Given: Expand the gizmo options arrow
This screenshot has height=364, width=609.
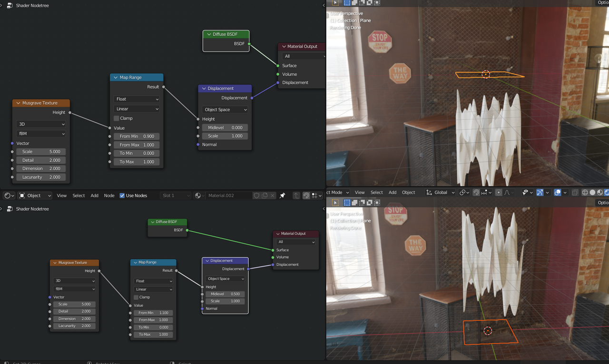Looking at the screenshot, I should point(547,192).
